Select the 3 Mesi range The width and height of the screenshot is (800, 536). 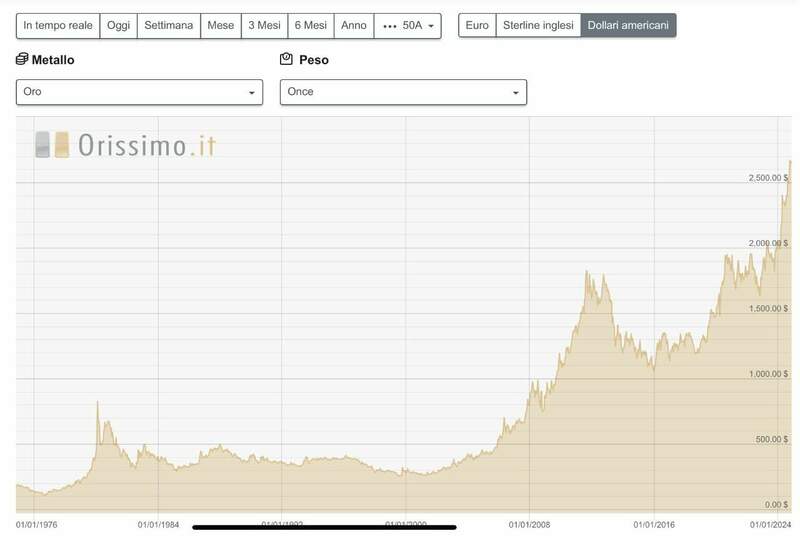coord(264,25)
